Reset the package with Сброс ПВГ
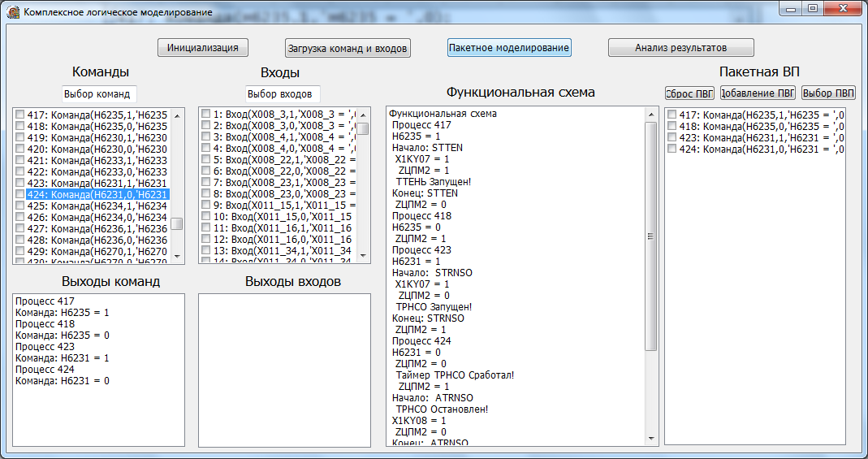The width and height of the screenshot is (868, 459). [x=689, y=93]
